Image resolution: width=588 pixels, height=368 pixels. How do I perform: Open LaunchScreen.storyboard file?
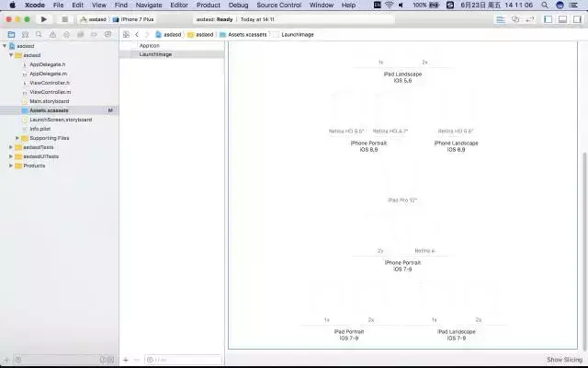tap(61, 120)
